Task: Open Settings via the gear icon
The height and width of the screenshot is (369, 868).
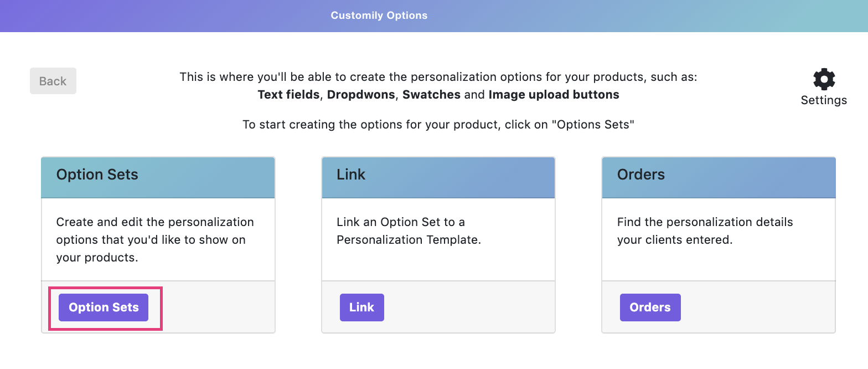Action: tap(824, 79)
